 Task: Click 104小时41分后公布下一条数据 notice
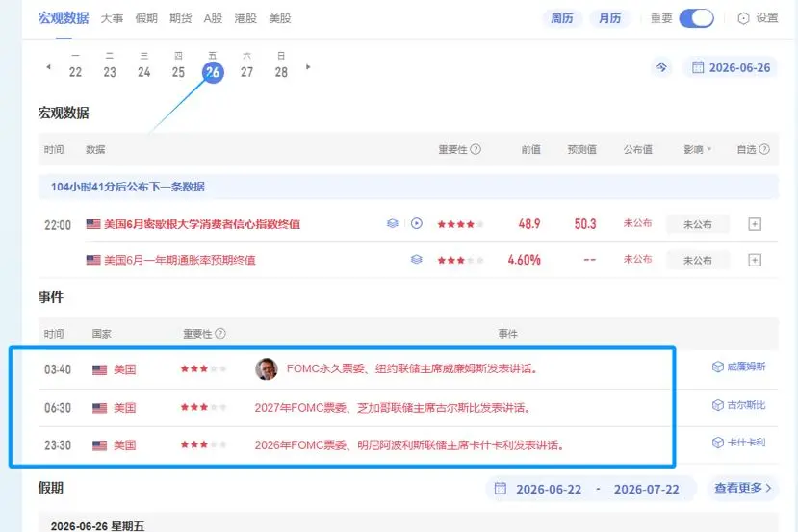pyautogui.click(x=408, y=187)
